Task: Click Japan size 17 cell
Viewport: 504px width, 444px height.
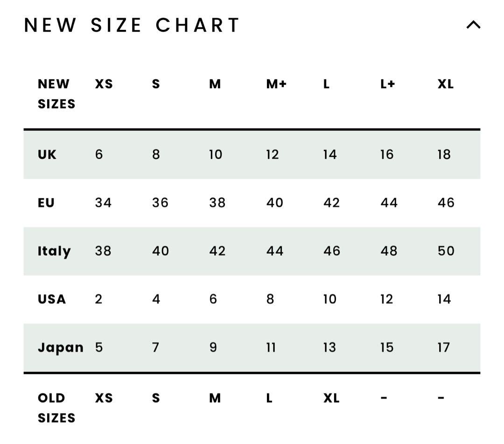Action: pos(444,347)
